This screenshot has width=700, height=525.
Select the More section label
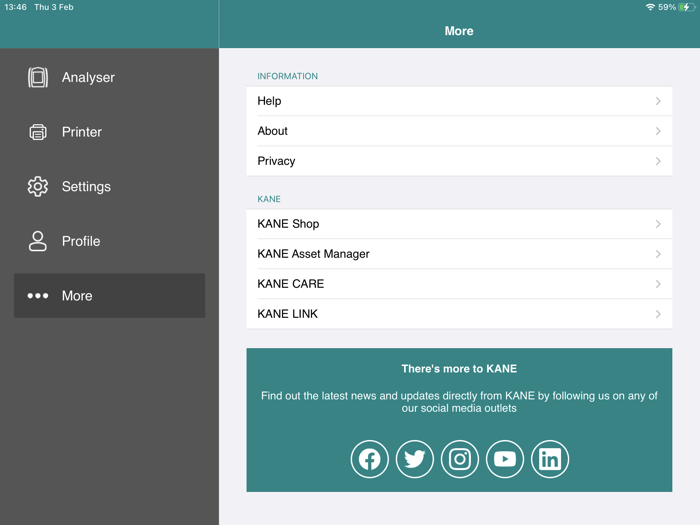[x=77, y=296]
